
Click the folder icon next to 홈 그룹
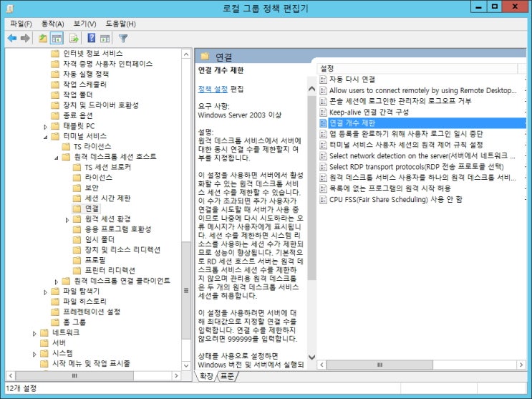click(x=55, y=322)
